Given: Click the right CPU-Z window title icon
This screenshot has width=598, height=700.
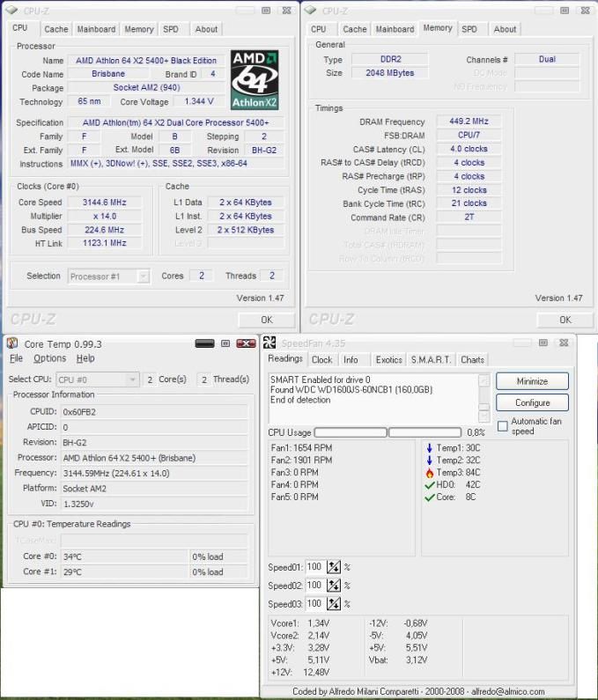Looking at the screenshot, I should tap(310, 11).
